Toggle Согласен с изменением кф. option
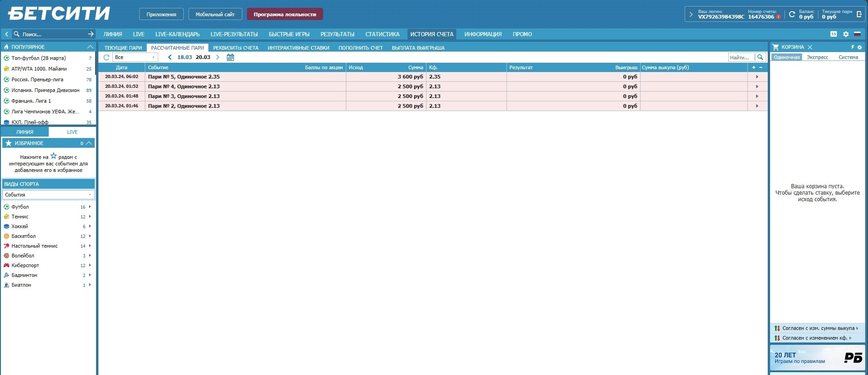This screenshot has width=868, height=375. [x=814, y=338]
